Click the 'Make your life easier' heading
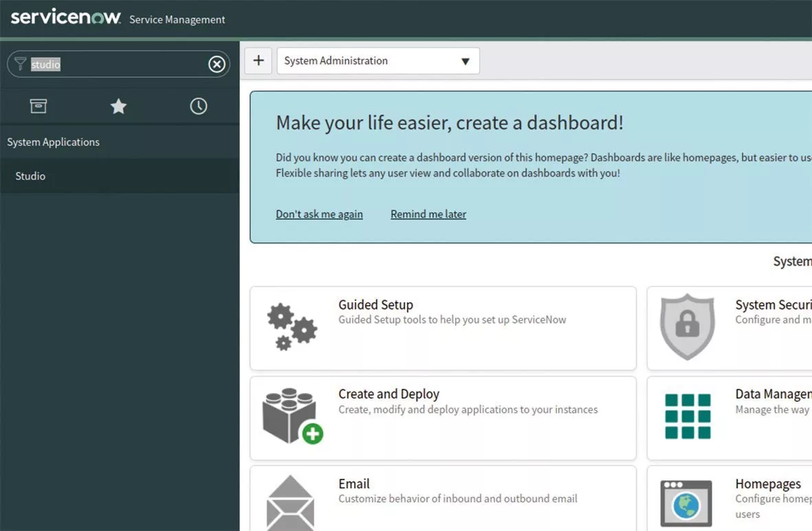 450,123
